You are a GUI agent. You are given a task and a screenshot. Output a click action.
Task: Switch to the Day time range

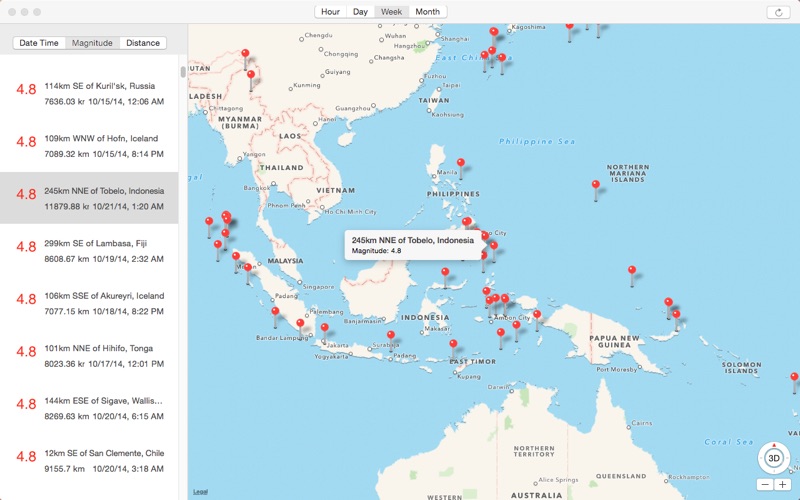click(360, 12)
